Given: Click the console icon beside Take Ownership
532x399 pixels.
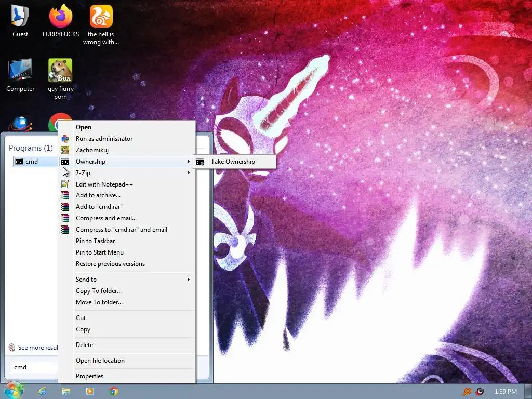Looking at the screenshot, I should click(200, 162).
